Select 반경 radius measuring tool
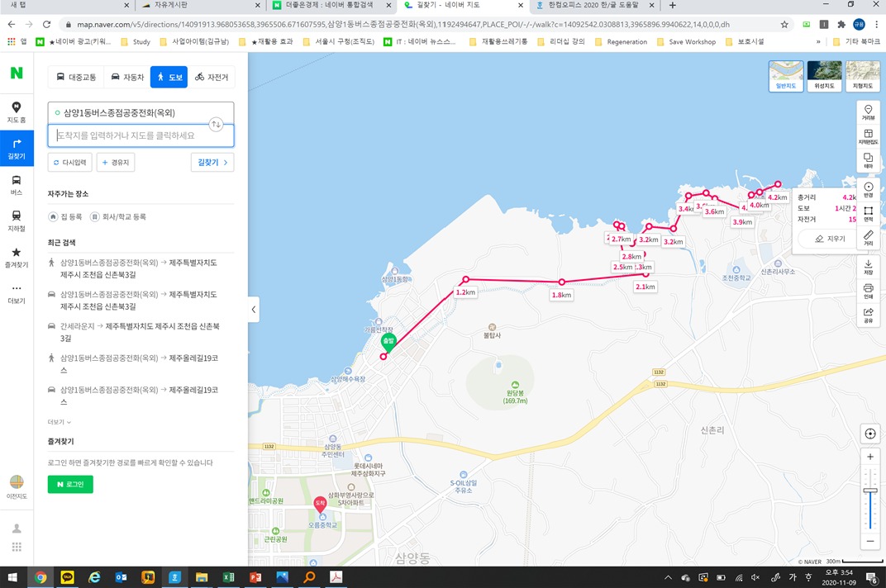Screen dimensions: 886x588 (x=869, y=190)
